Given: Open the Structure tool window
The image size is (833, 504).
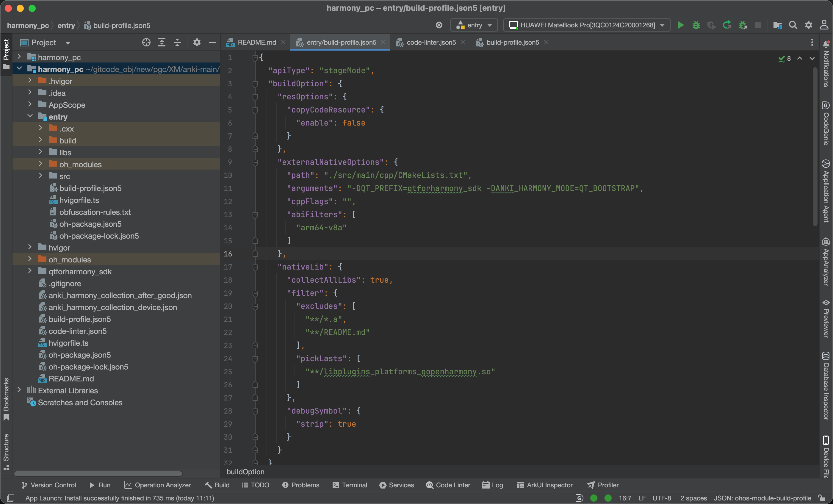Looking at the screenshot, I should (x=6, y=452).
